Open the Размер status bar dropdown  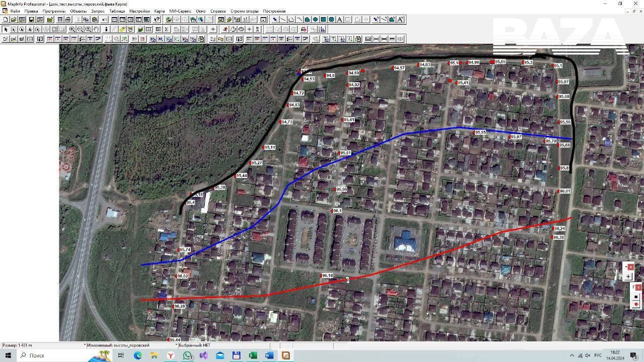[84, 345]
